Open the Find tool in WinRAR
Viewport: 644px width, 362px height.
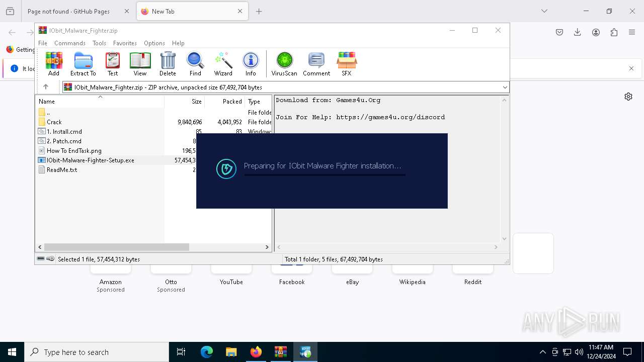195,64
